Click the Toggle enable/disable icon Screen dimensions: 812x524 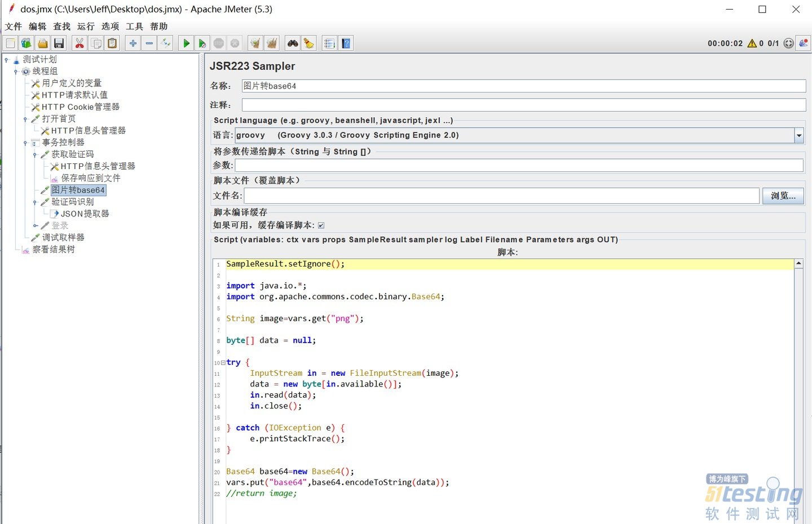click(x=165, y=43)
